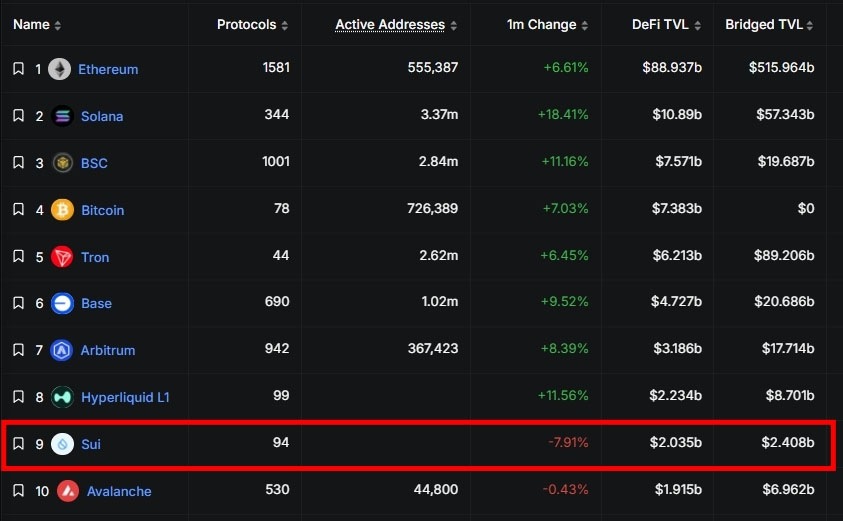Select the +9.52% change cell
Image resolution: width=843 pixels, height=521 pixels.
pos(565,302)
